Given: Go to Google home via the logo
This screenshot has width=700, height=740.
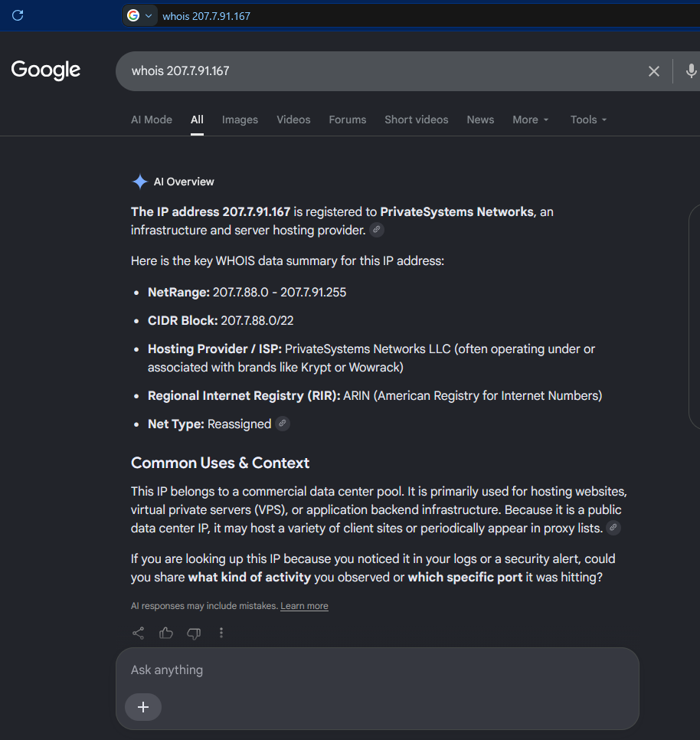Looking at the screenshot, I should [46, 70].
